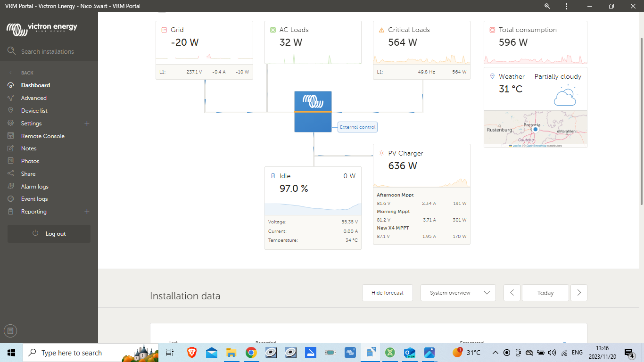The image size is (644, 362).
Task: Click the Today button
Action: pos(545,293)
